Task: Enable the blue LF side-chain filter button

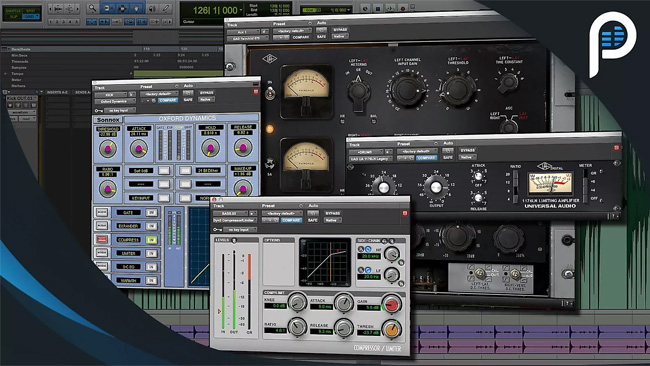Action: [x=368, y=270]
